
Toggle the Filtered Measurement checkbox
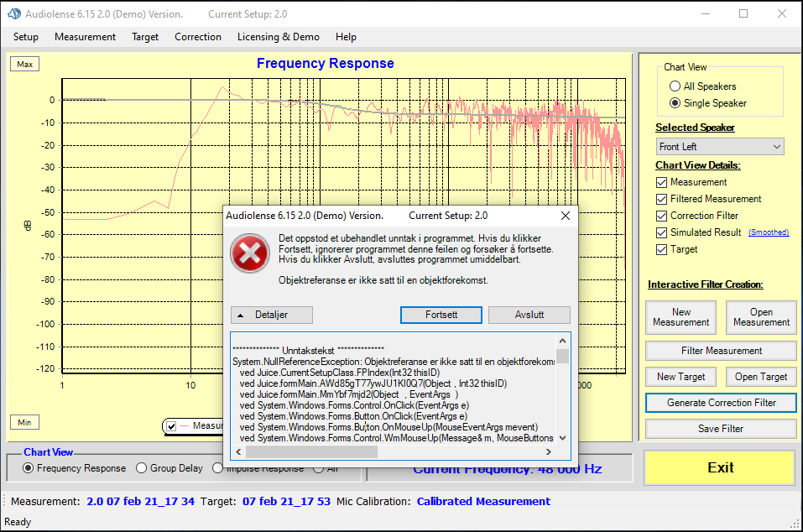pyautogui.click(x=662, y=199)
